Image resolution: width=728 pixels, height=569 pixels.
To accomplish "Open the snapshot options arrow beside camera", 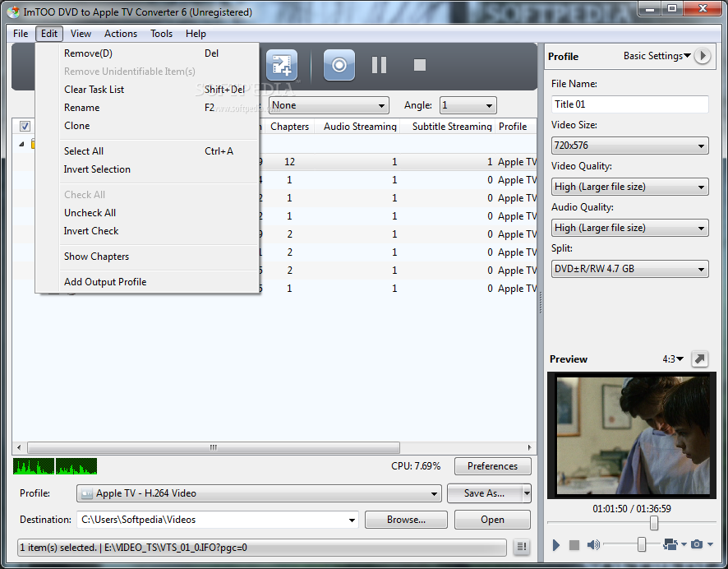I will click(711, 544).
